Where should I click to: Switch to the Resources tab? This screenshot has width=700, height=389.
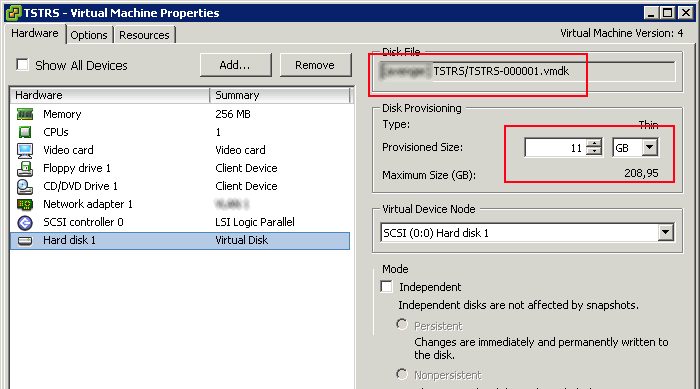tap(144, 35)
